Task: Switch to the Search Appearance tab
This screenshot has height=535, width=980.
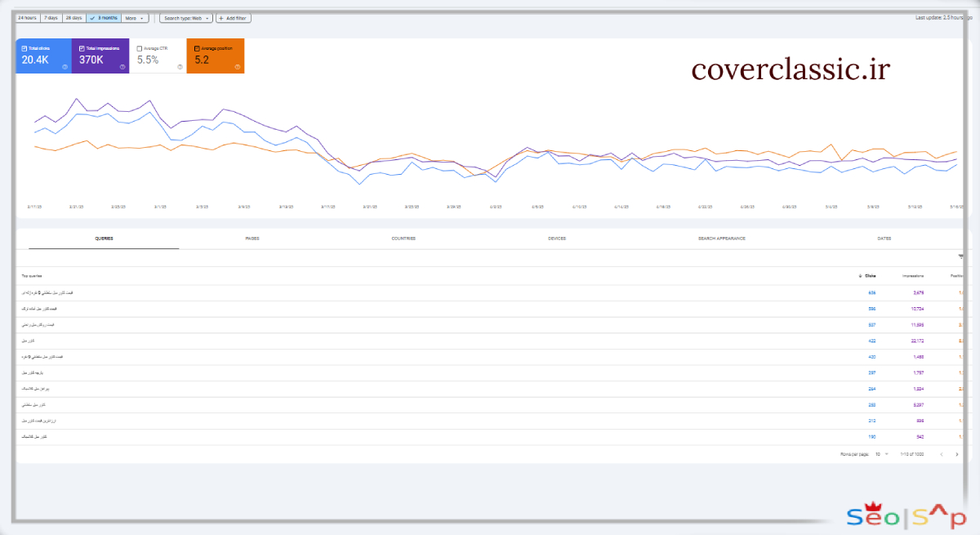Action: (x=722, y=239)
